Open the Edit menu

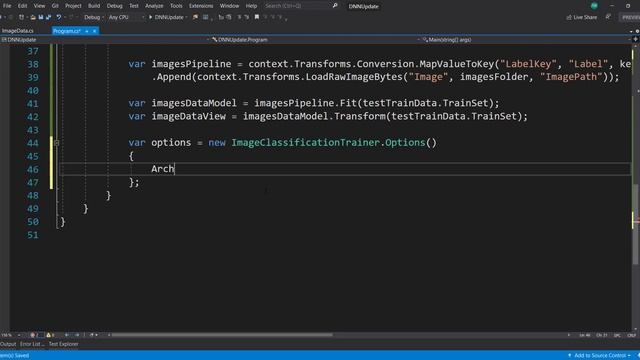tap(22, 6)
